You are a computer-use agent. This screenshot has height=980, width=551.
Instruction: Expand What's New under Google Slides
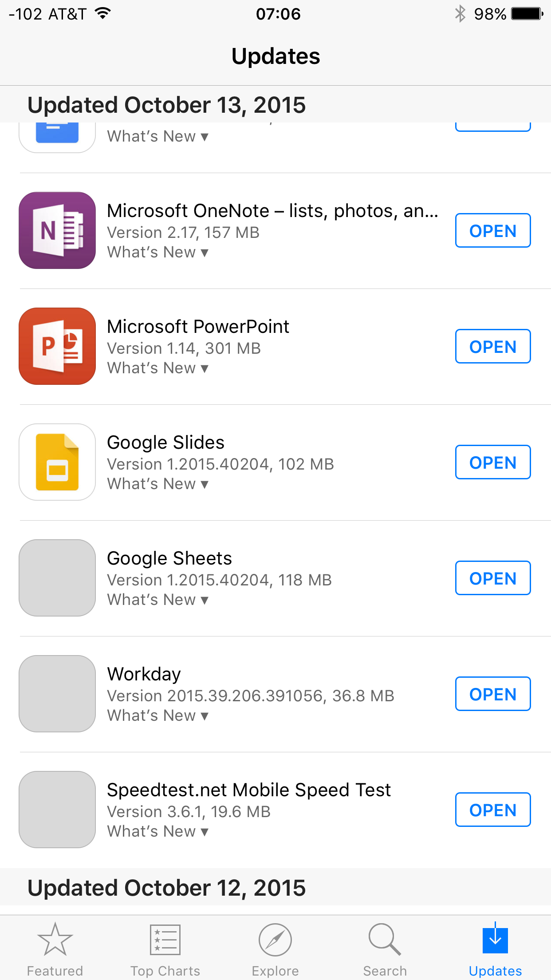click(x=157, y=484)
